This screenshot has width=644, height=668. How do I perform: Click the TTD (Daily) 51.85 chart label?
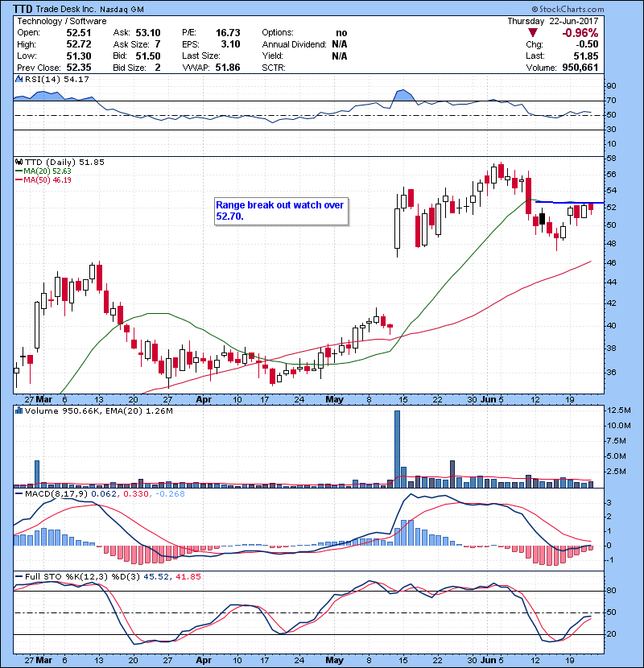64,162
